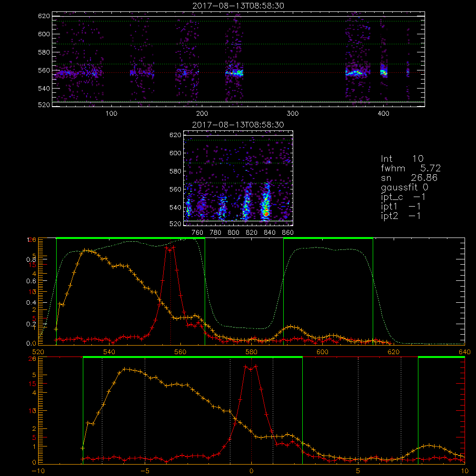The height and width of the screenshot is (476, 476).
Task: Click the 540 x-axis label of third plot
Action: click(109, 352)
